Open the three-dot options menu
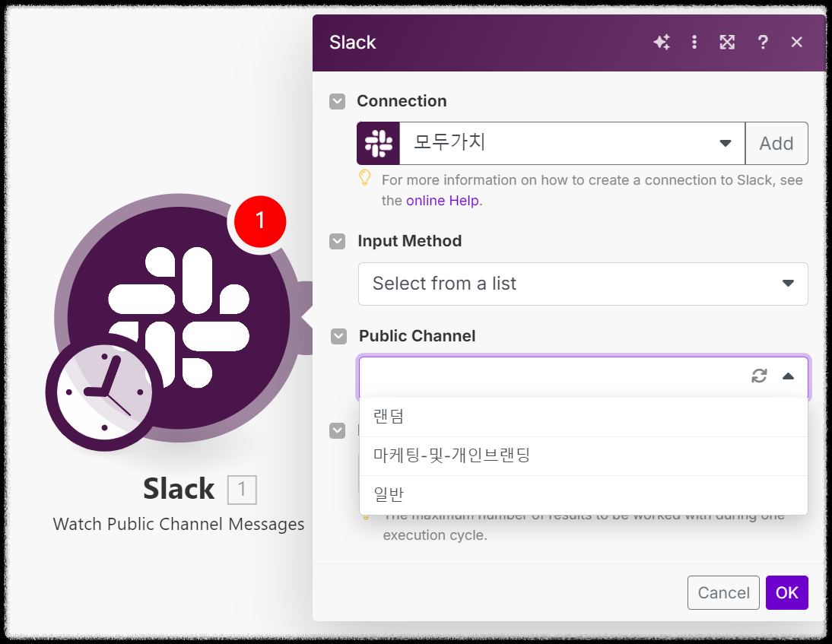Image resolution: width=832 pixels, height=644 pixels. pyautogui.click(x=694, y=43)
